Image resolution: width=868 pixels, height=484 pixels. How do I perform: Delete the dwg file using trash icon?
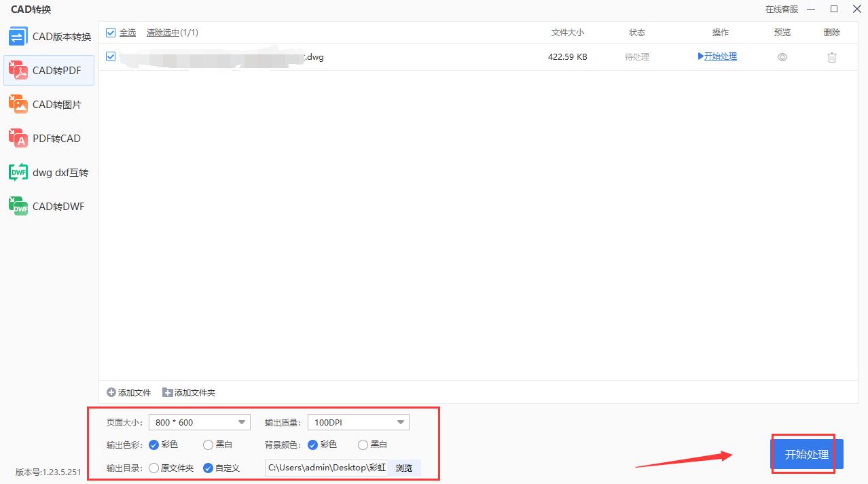[x=831, y=57]
